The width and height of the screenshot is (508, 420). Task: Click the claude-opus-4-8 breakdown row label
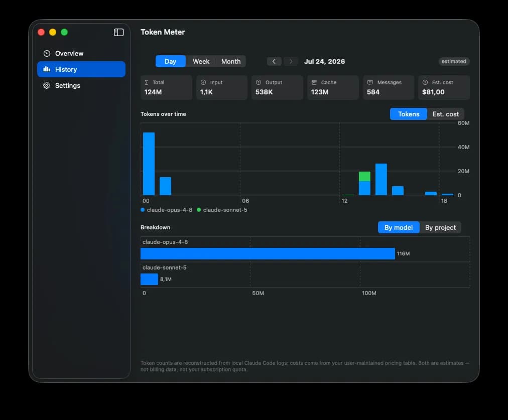coord(165,242)
